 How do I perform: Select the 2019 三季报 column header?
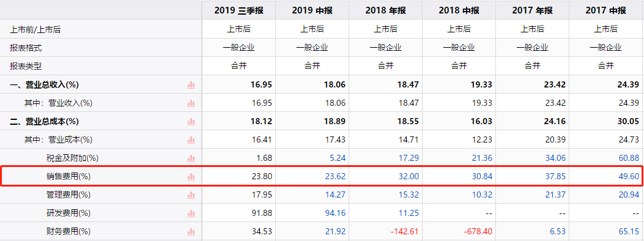[x=239, y=10]
